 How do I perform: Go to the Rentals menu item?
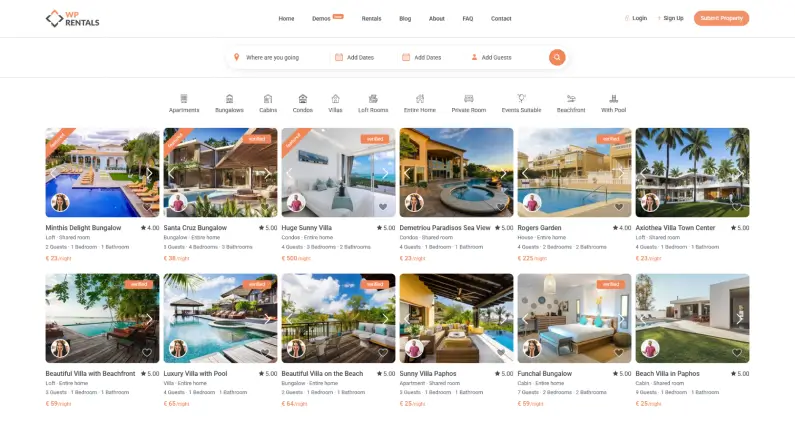(371, 18)
